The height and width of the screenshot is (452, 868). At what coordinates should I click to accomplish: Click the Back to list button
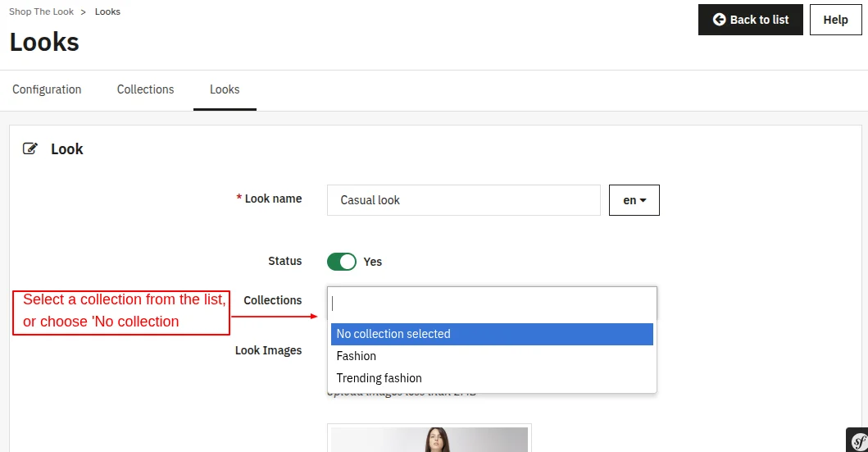[x=750, y=20]
